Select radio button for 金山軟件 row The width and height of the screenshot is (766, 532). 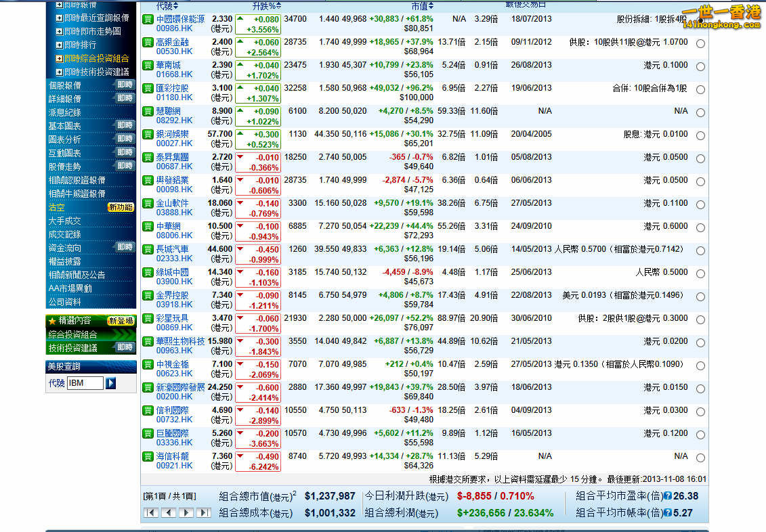(x=700, y=204)
